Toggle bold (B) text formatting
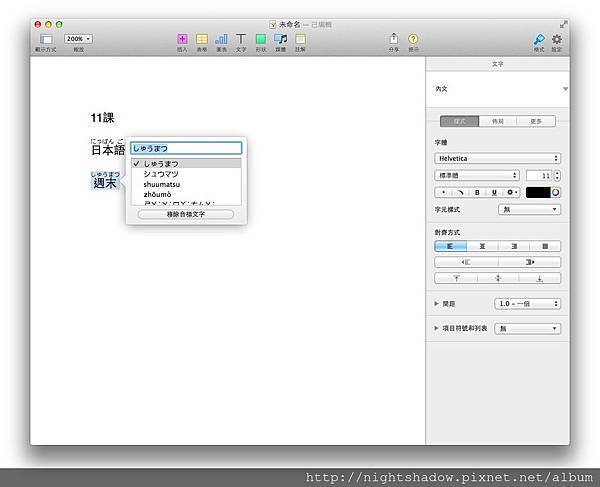600x487 pixels. coord(478,192)
